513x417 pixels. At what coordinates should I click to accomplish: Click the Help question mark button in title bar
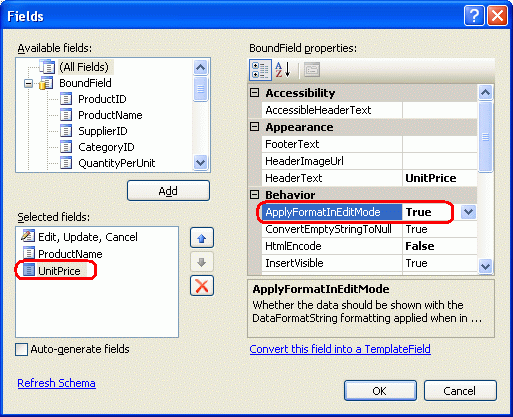click(x=474, y=16)
